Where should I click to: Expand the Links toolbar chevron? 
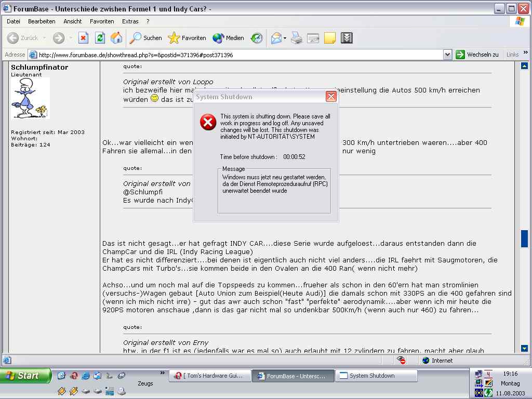pyautogui.click(x=526, y=52)
